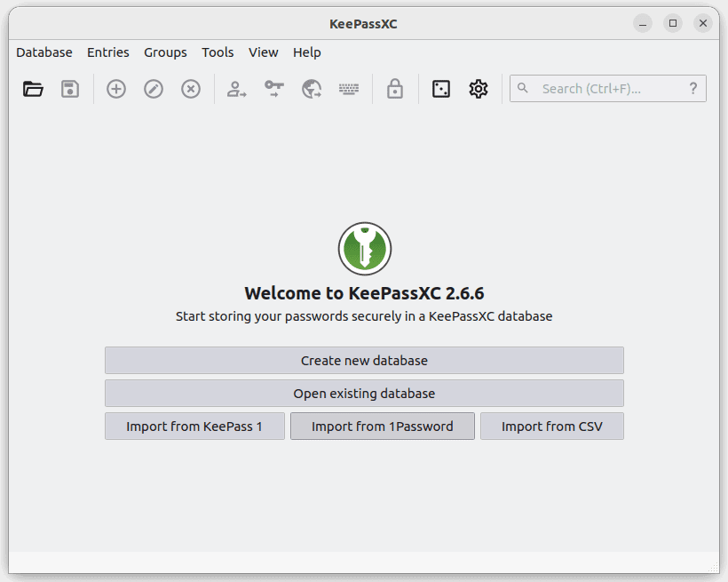Image resolution: width=728 pixels, height=582 pixels.
Task: Click the edit entry pencil icon
Action: click(153, 89)
